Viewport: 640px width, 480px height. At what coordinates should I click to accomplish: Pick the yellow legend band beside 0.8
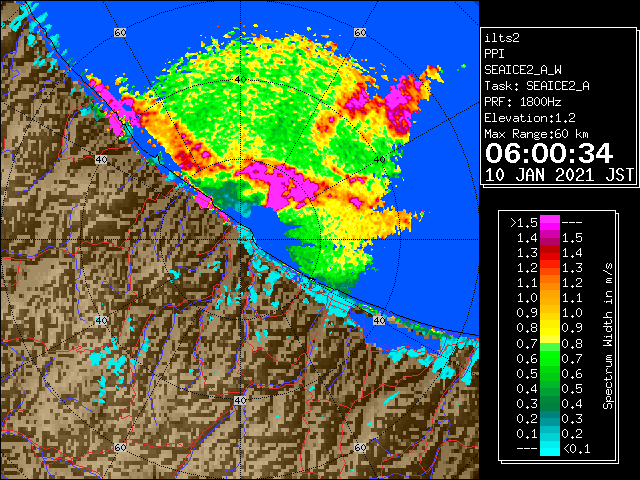(550, 328)
